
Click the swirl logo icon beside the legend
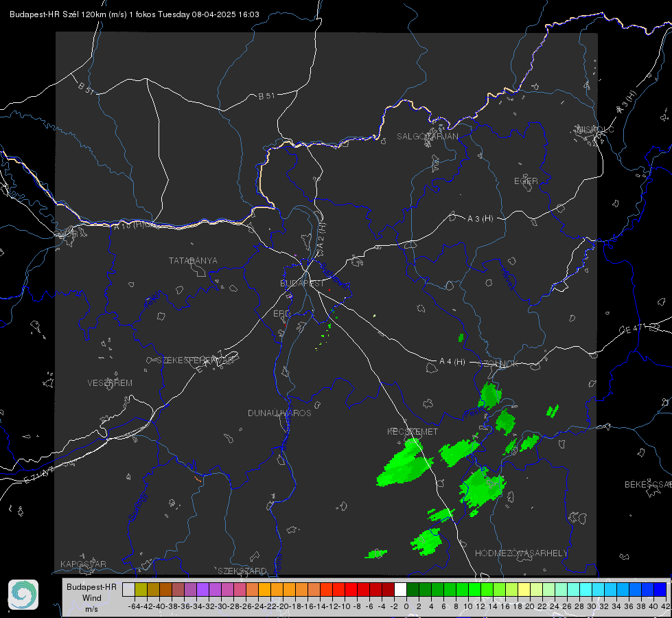point(23,595)
